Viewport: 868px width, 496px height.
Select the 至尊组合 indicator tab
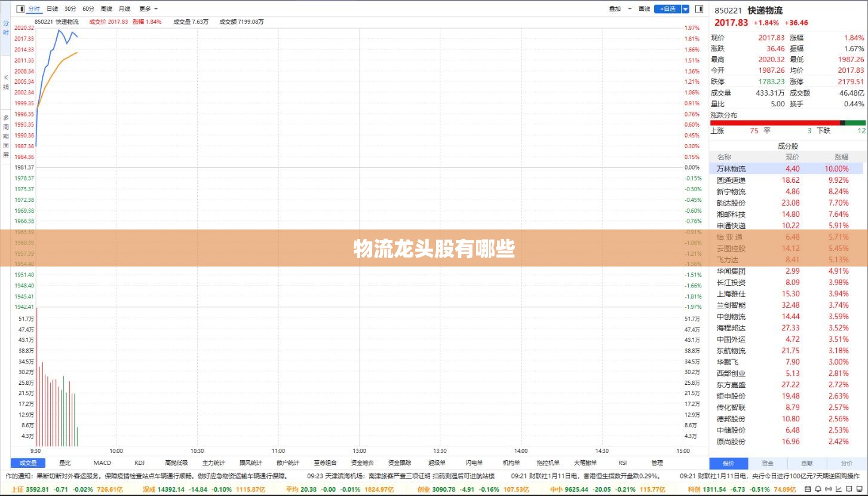[x=325, y=463]
